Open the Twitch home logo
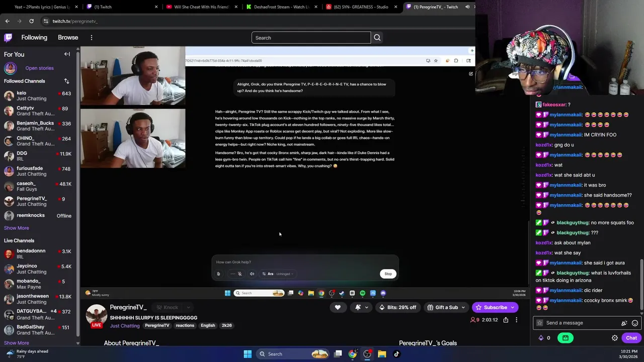The height and width of the screenshot is (362, 644). pyautogui.click(x=8, y=37)
